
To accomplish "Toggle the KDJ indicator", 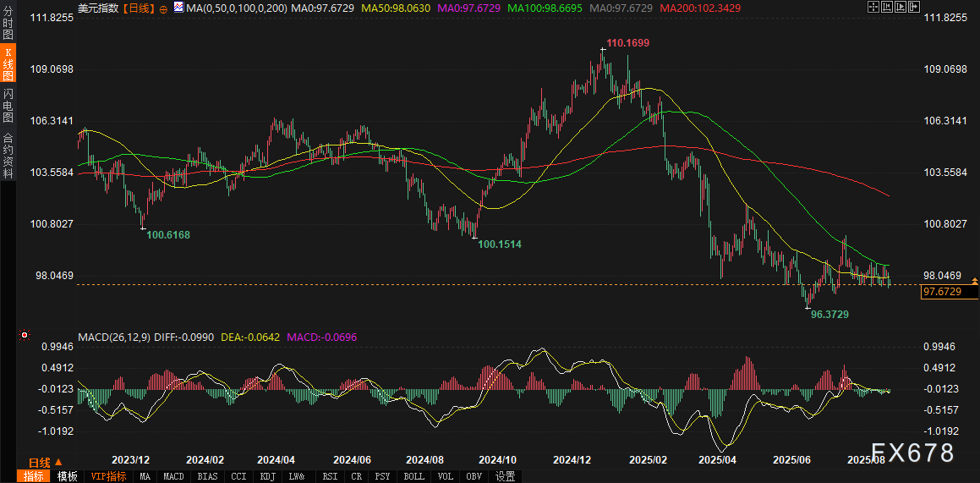I will 267,476.
